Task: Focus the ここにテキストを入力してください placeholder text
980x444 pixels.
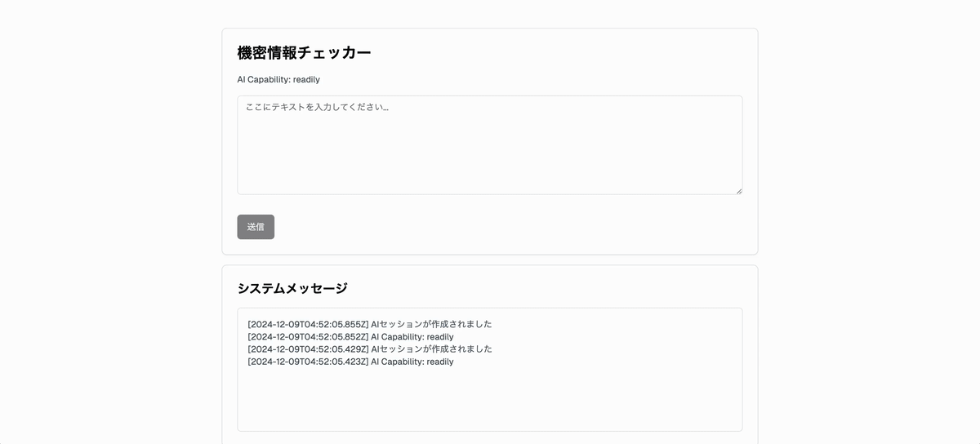Action: pos(317,107)
